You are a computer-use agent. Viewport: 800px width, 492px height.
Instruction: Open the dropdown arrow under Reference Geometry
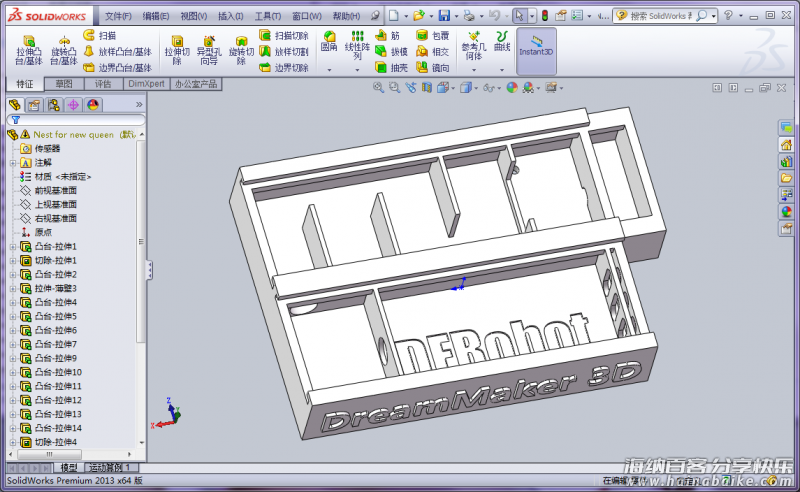[474, 69]
